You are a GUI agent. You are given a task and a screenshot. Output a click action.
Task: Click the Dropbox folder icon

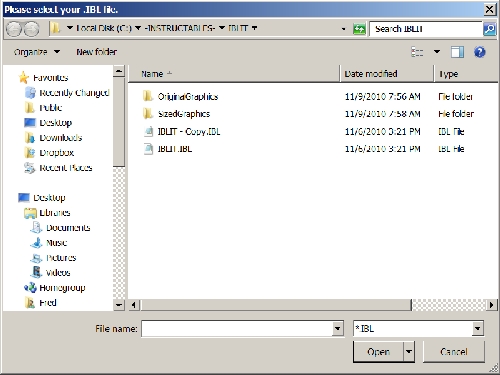coord(30,153)
